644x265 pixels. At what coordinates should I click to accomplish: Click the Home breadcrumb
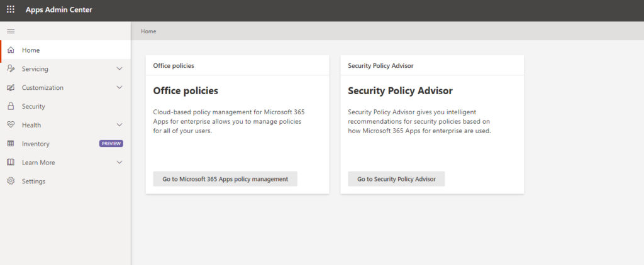(x=148, y=31)
